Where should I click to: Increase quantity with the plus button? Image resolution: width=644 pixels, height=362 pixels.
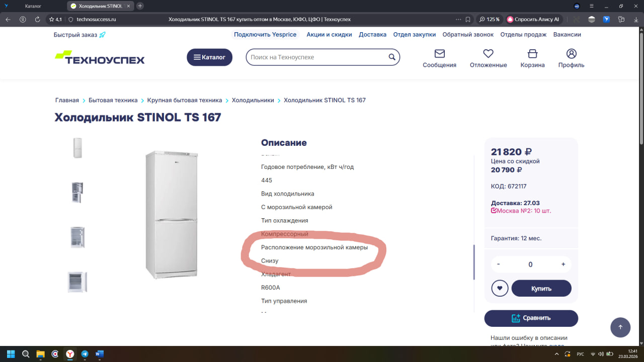563,264
